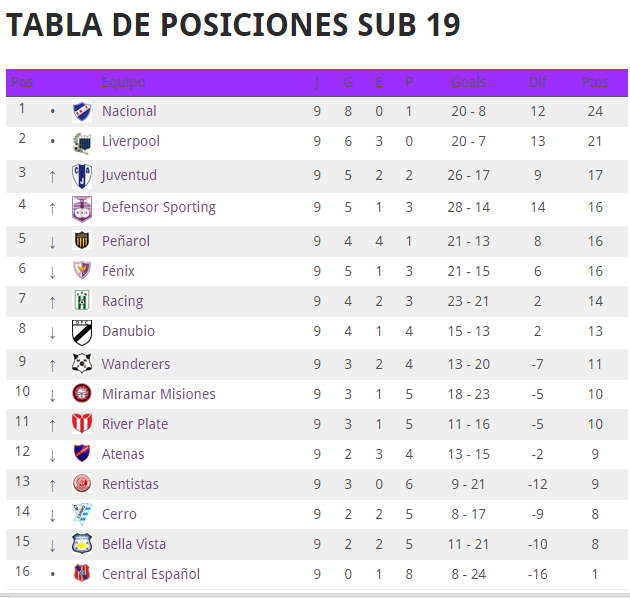
Task: Open the Miramar Misiones team link
Action: [x=159, y=394]
